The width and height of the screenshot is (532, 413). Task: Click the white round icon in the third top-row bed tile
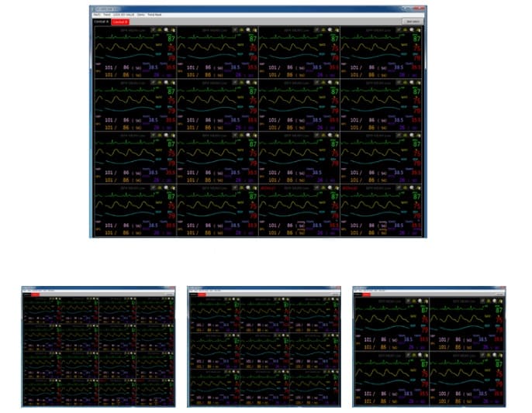(330, 29)
